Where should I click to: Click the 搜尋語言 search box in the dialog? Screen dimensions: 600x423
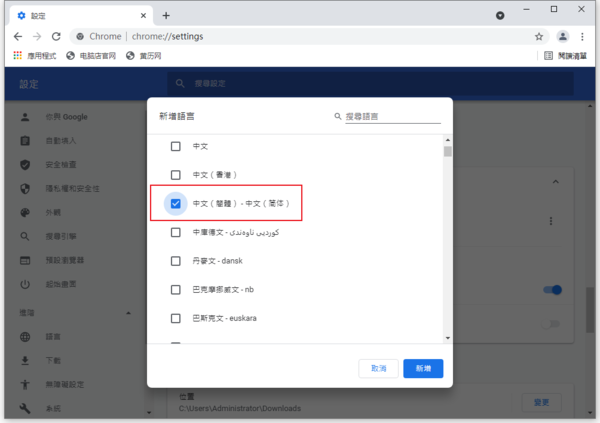(393, 116)
